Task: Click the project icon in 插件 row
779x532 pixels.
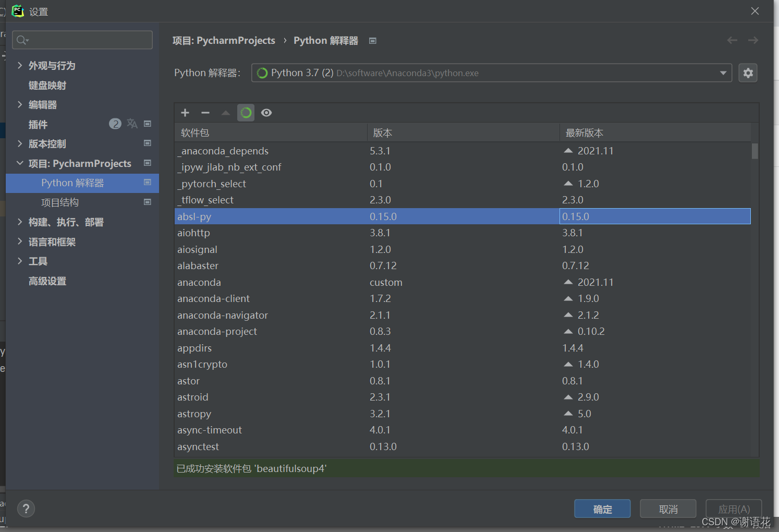Action: tap(148, 124)
